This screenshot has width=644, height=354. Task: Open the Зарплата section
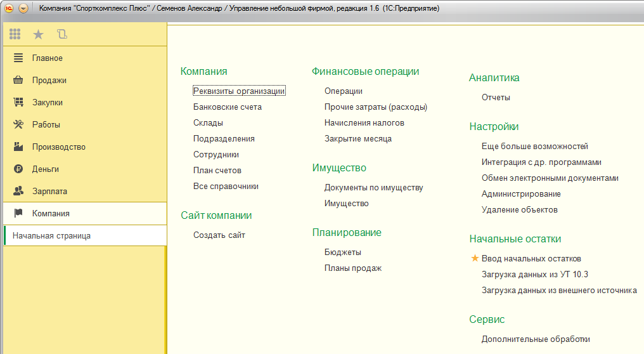click(49, 191)
